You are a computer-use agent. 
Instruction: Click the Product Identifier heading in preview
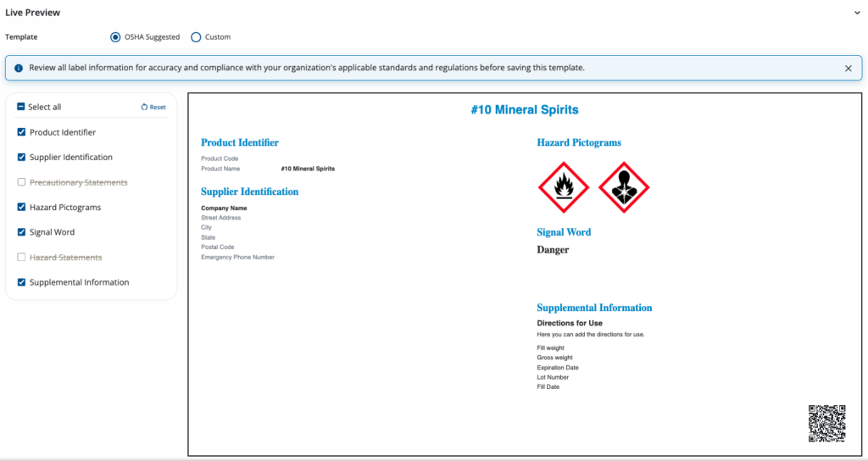coord(240,142)
